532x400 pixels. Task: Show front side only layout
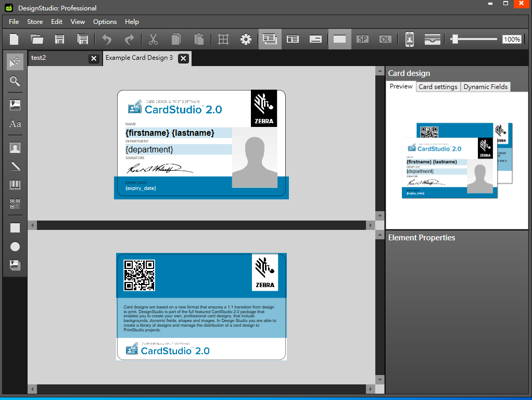click(293, 40)
